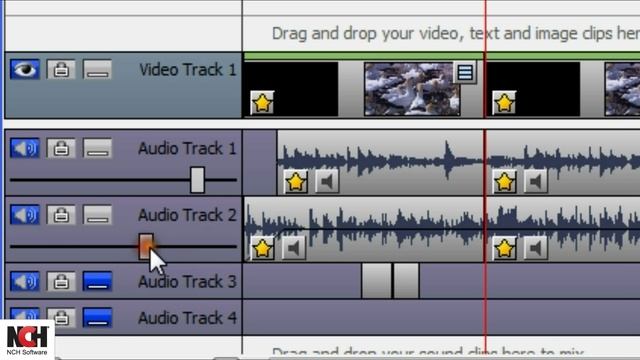
Task: Open effects star on video clip after playhead
Action: coord(504,102)
